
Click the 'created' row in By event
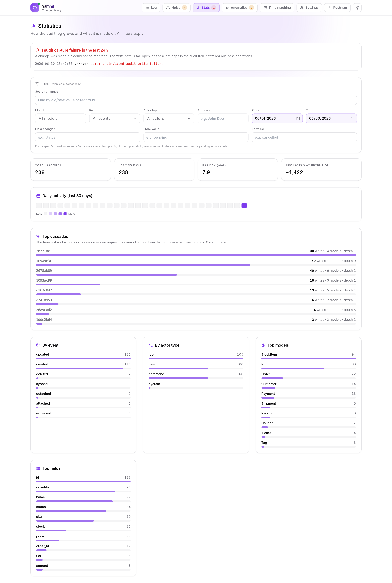83,366
